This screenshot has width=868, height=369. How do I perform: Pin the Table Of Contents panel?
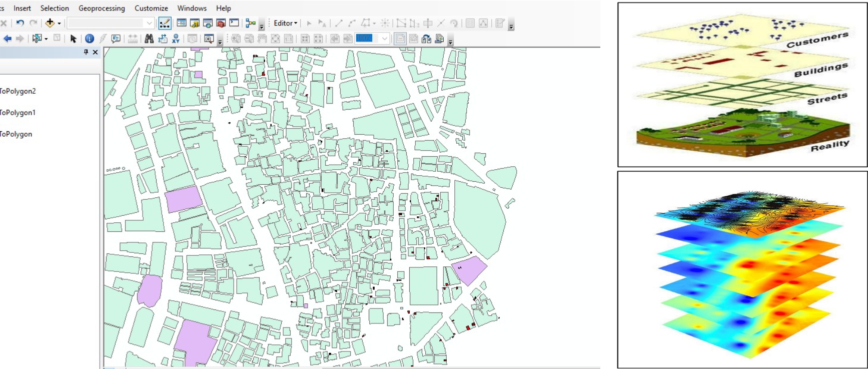click(86, 52)
